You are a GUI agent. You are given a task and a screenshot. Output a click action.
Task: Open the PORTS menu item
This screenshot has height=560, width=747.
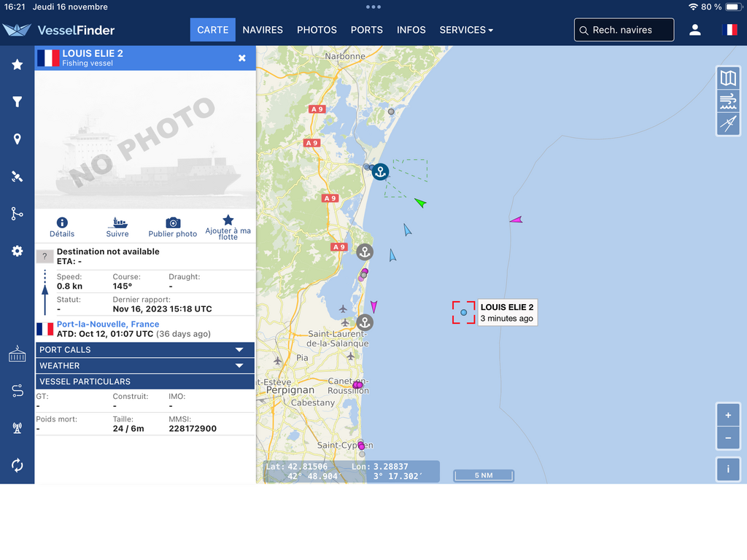(x=366, y=30)
